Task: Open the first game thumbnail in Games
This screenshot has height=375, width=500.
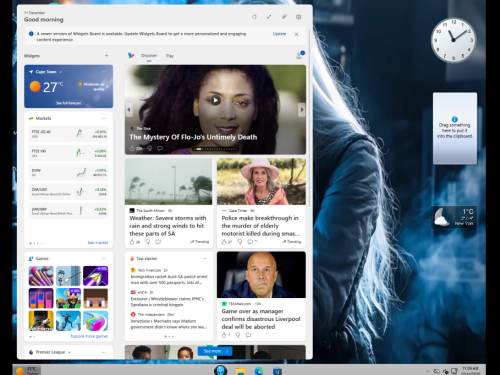Action: pos(41,276)
